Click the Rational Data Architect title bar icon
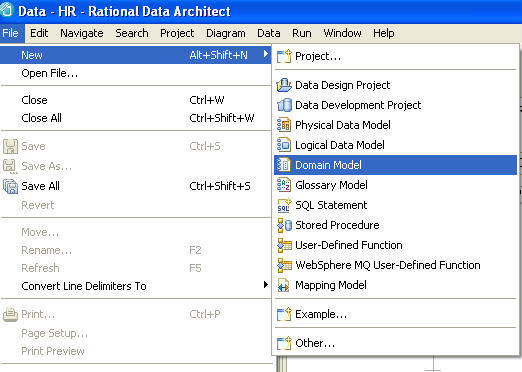Viewport: 522px width, 372px height. click(6, 9)
